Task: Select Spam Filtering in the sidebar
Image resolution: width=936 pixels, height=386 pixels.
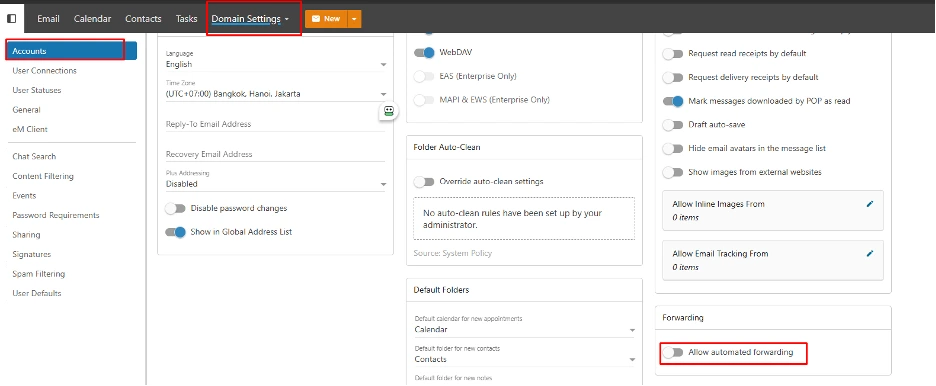Action: pos(39,274)
